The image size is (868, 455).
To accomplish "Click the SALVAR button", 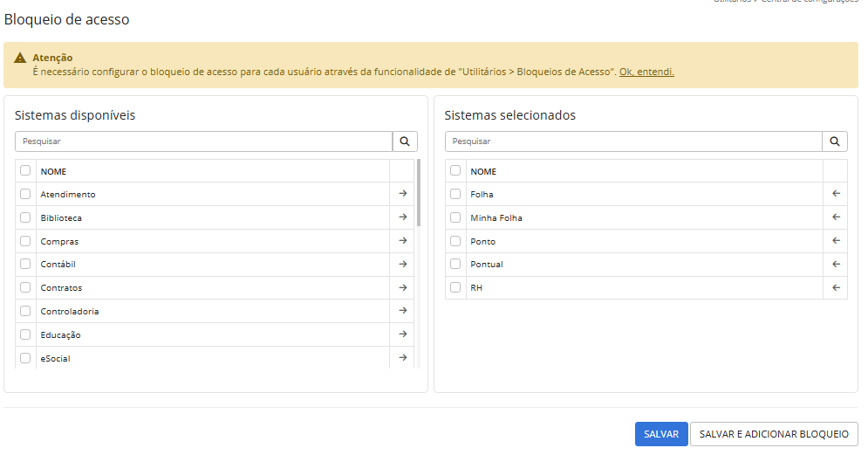I will [x=660, y=434].
